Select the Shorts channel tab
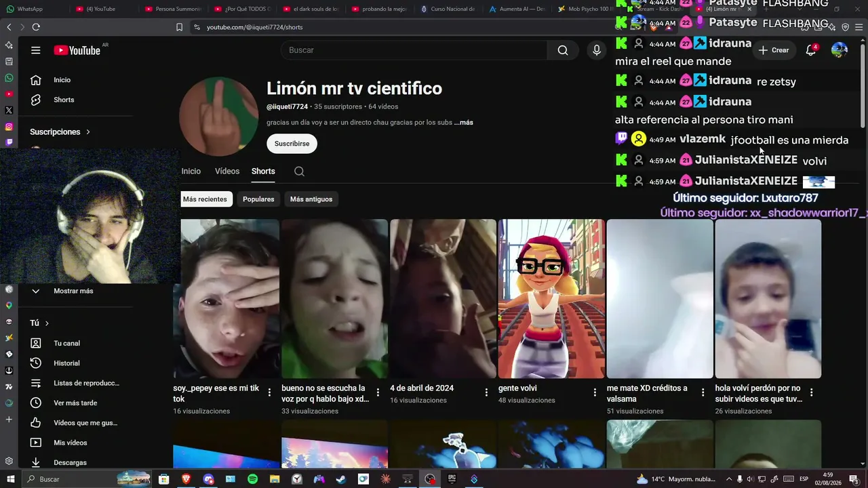This screenshot has width=868, height=488. (263, 171)
